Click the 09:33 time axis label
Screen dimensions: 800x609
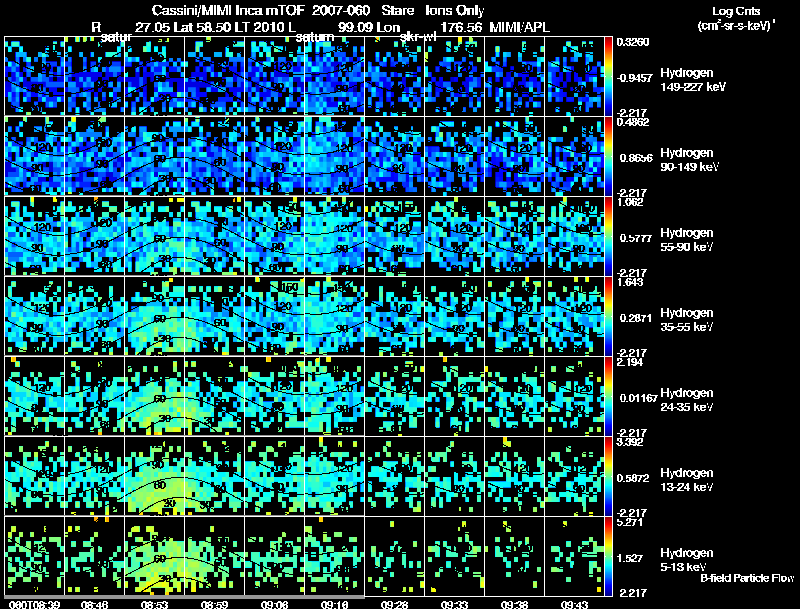454,605
